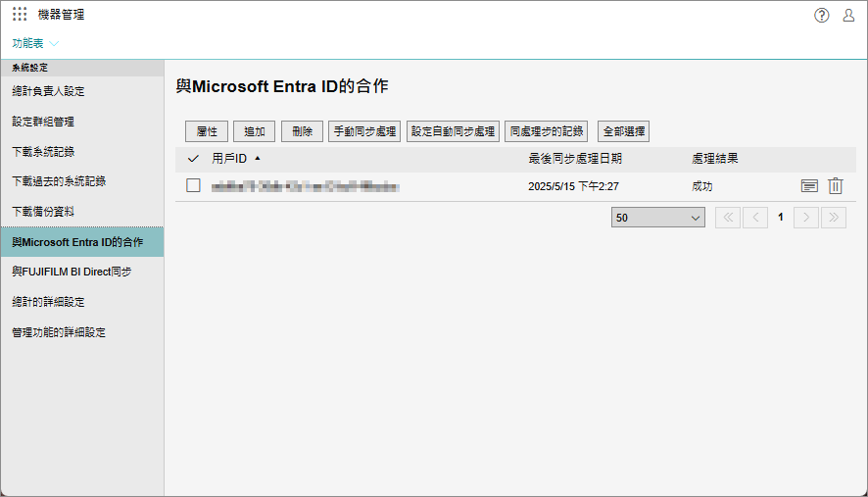Click the help question mark icon

[x=822, y=15]
